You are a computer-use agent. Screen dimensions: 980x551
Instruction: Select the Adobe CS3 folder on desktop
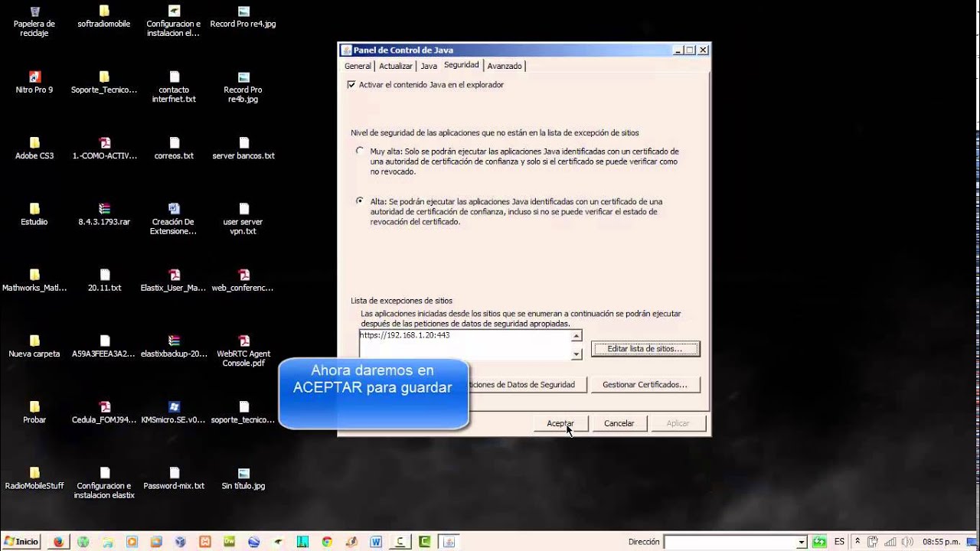coord(34,148)
